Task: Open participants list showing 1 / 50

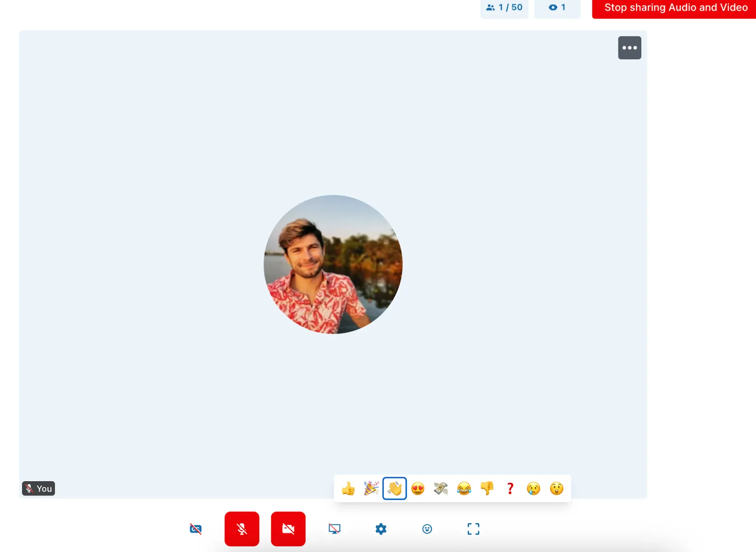Action: coord(504,8)
